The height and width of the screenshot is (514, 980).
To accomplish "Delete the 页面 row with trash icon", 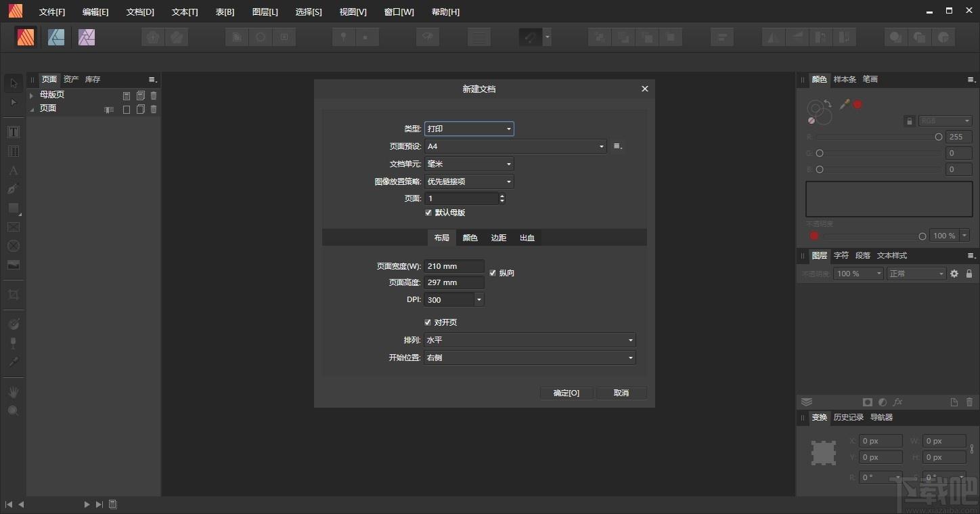I will coord(154,109).
